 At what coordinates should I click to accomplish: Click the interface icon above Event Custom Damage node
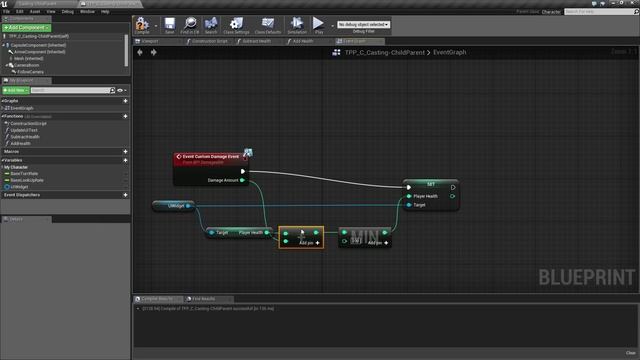pyautogui.click(x=248, y=153)
